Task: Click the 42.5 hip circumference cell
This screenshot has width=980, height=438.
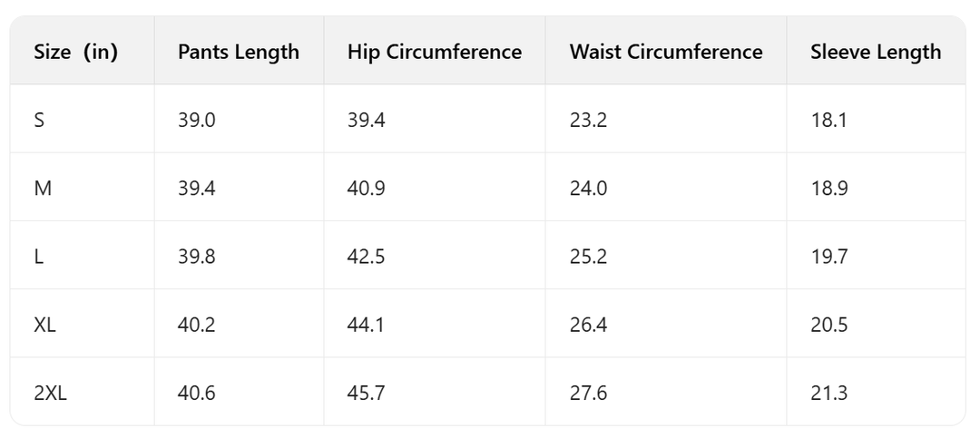Action: [x=367, y=257]
